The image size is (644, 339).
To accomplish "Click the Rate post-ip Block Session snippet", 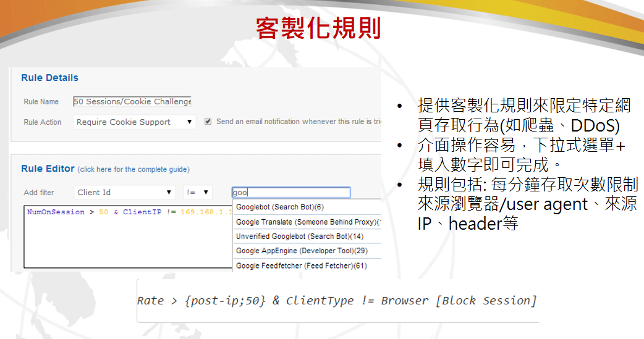I will pyautogui.click(x=337, y=301).
